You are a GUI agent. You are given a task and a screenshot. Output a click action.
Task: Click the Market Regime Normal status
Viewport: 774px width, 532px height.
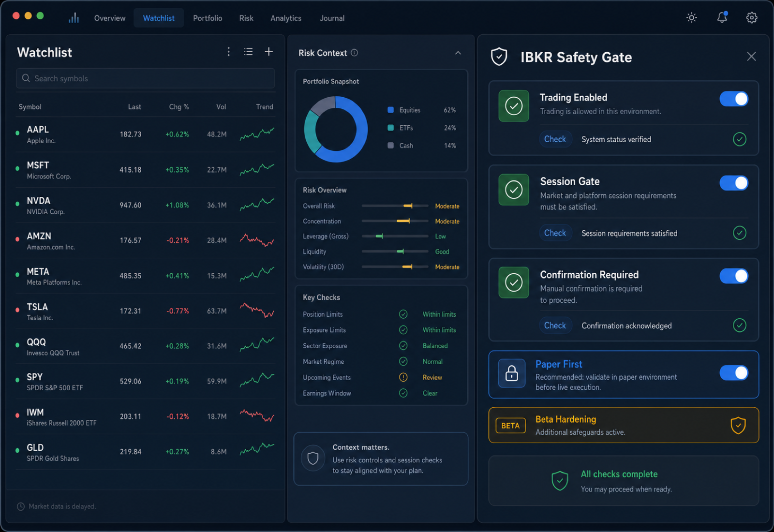[432, 362]
